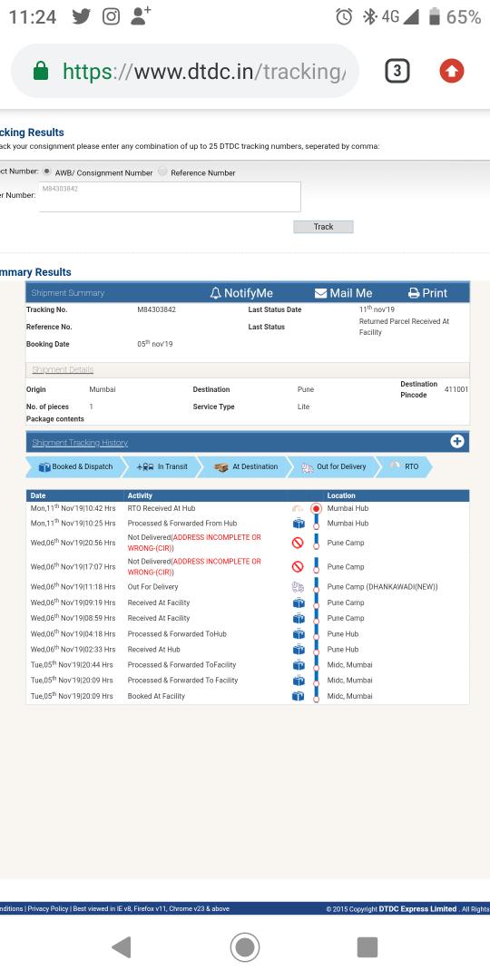The image size is (490, 980).
Task: Click the booking date '05th nov'19'
Action: pyautogui.click(x=155, y=344)
